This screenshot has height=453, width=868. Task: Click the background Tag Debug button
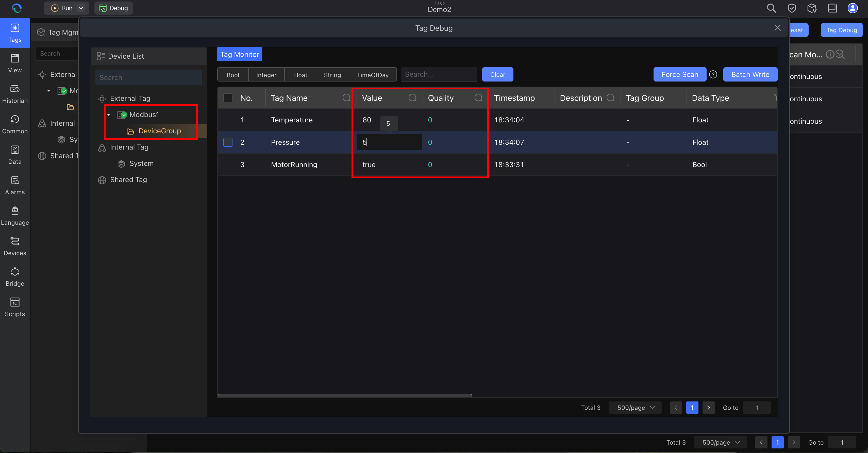(841, 30)
